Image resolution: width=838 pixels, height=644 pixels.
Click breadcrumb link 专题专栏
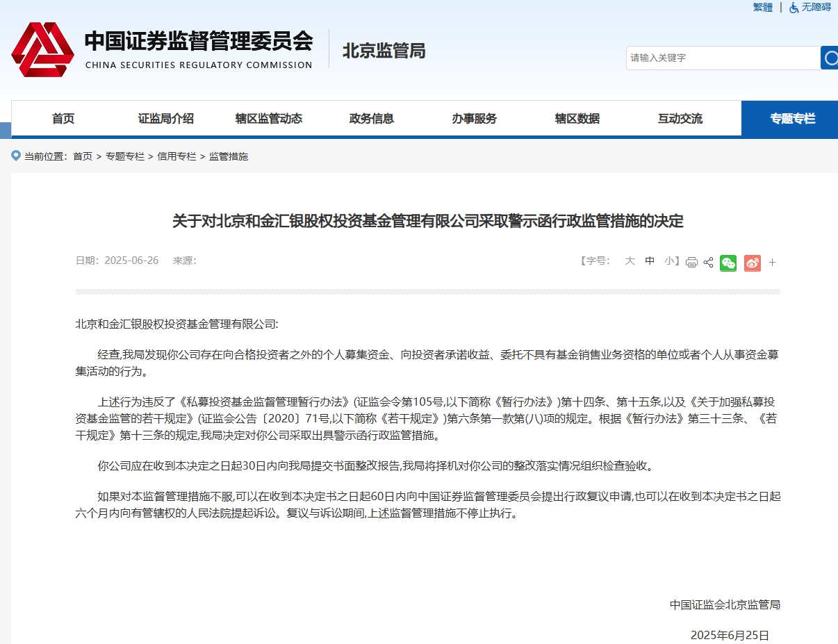point(125,156)
